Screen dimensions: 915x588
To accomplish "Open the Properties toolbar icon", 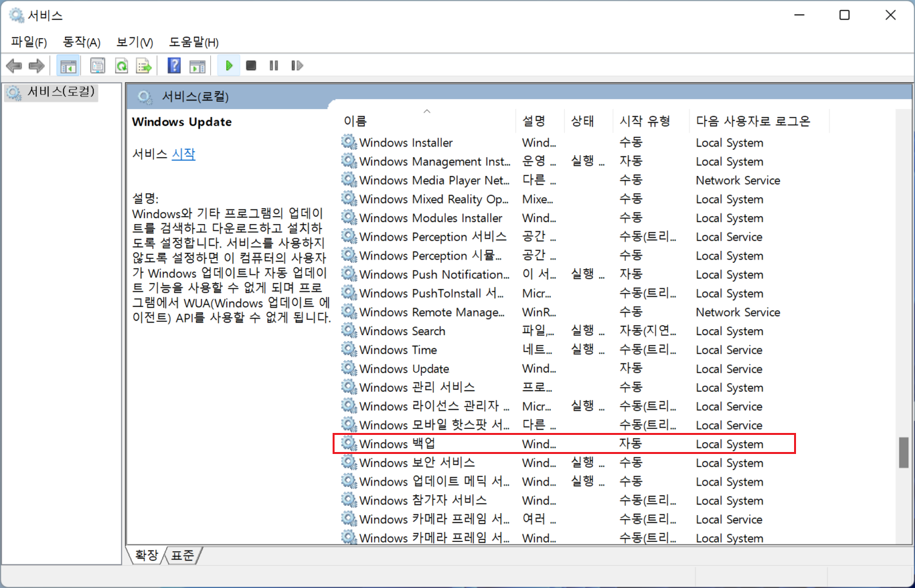I will point(97,66).
